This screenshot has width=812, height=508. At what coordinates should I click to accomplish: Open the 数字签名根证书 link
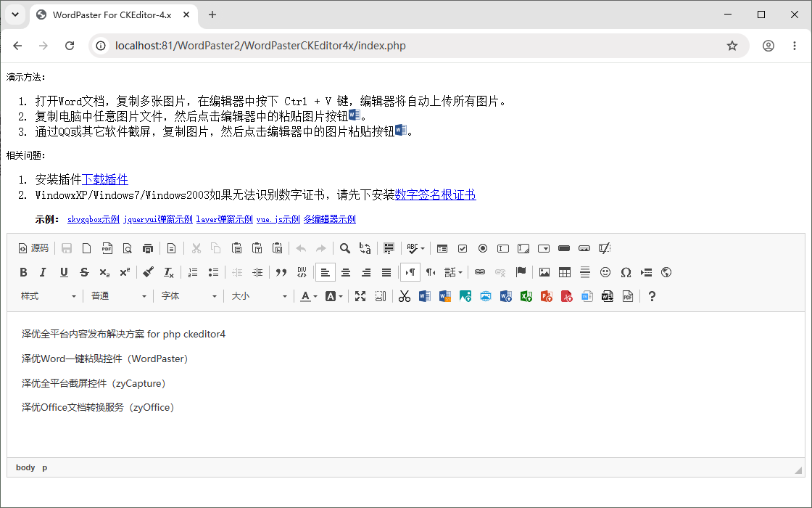point(436,195)
